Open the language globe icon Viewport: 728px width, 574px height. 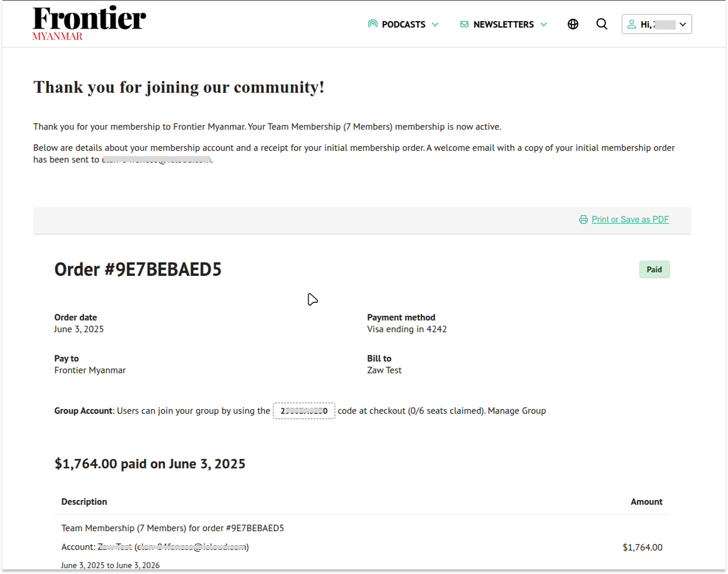573,24
